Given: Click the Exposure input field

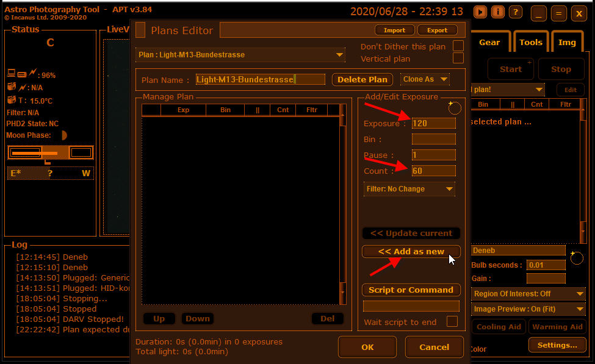Looking at the screenshot, I should point(433,123).
